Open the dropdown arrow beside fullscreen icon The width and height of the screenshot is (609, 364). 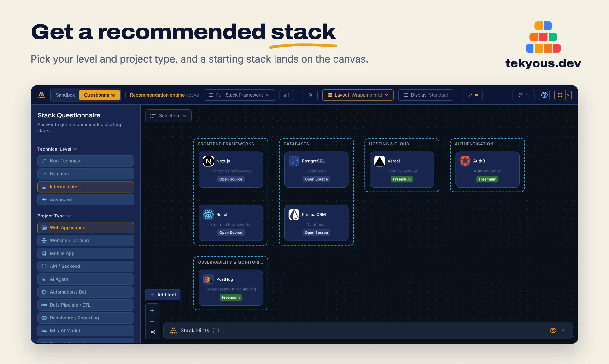point(568,95)
